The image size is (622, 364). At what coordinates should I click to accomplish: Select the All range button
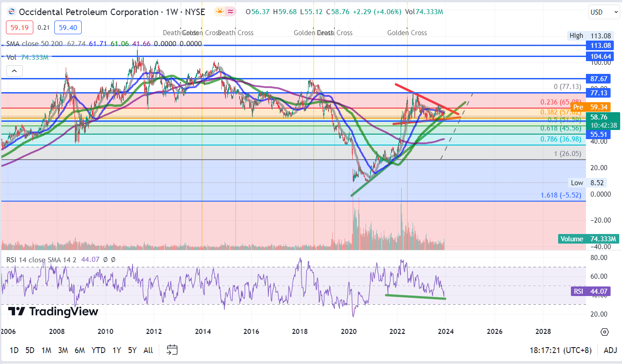point(148,350)
